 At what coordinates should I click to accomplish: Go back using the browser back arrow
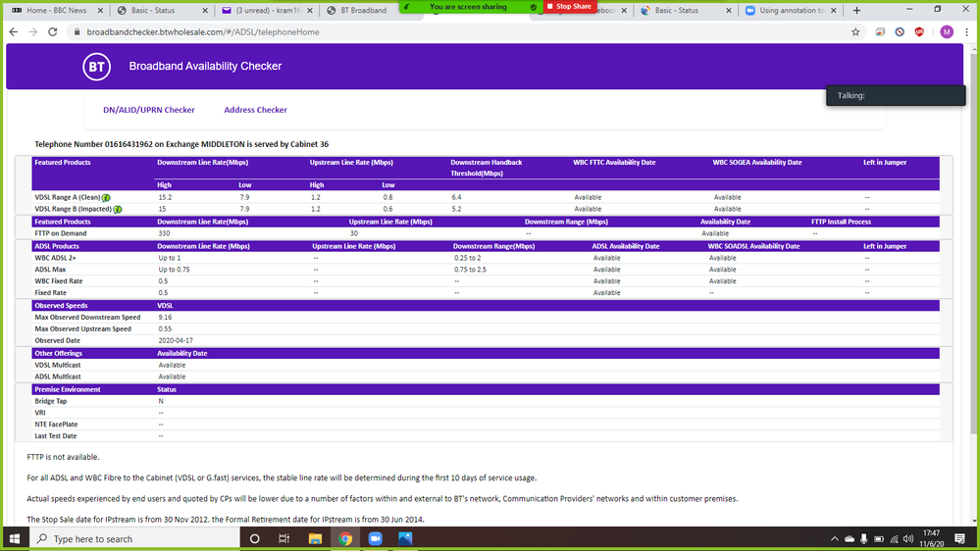click(14, 31)
